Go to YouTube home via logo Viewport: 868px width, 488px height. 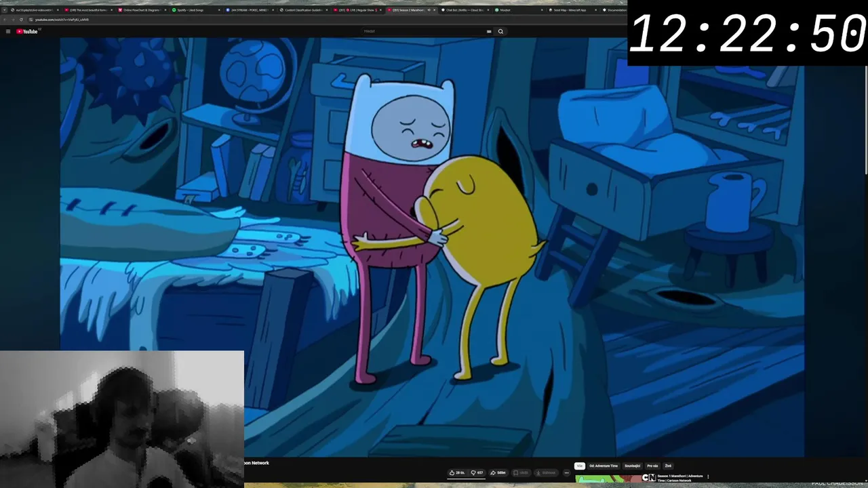tap(28, 31)
